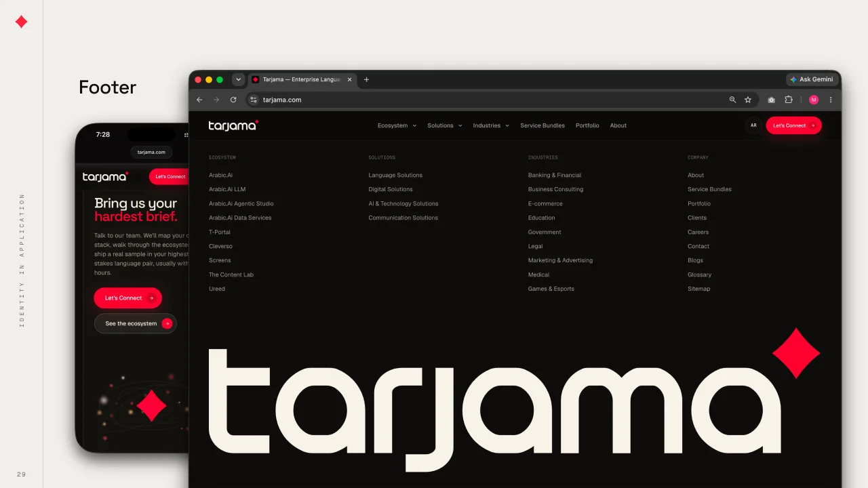Click the forward navigation arrow in browser
868x488 pixels.
pos(216,100)
